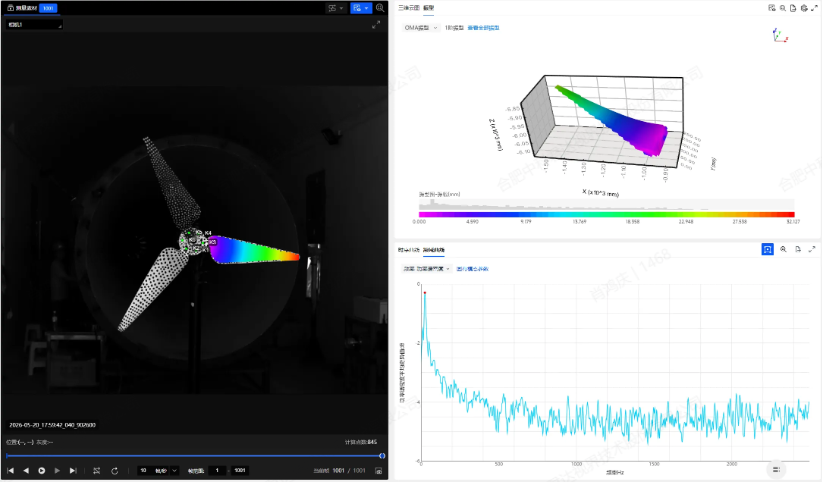Open the camera selector dropdown below the tab
Screen dimensions: 822x482
[x=34, y=25]
